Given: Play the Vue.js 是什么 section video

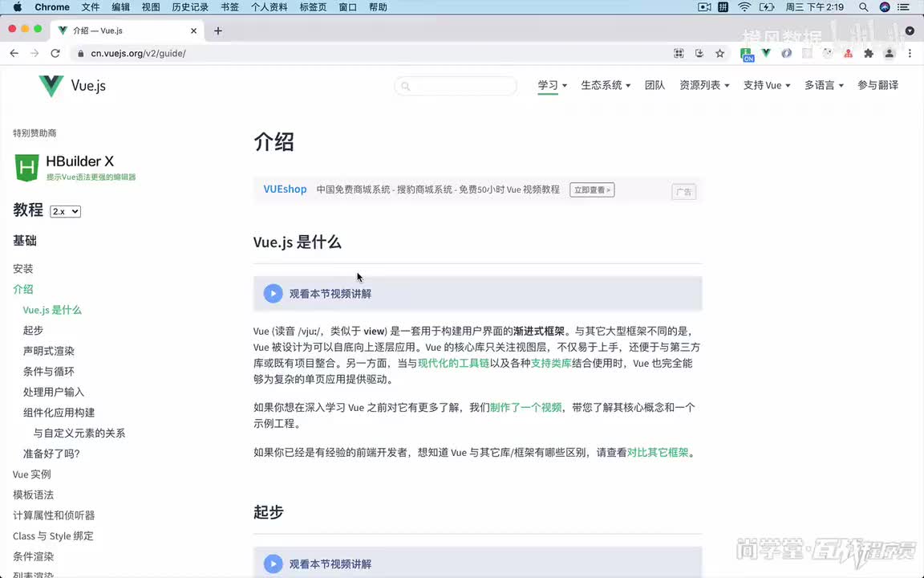Looking at the screenshot, I should click(x=273, y=293).
